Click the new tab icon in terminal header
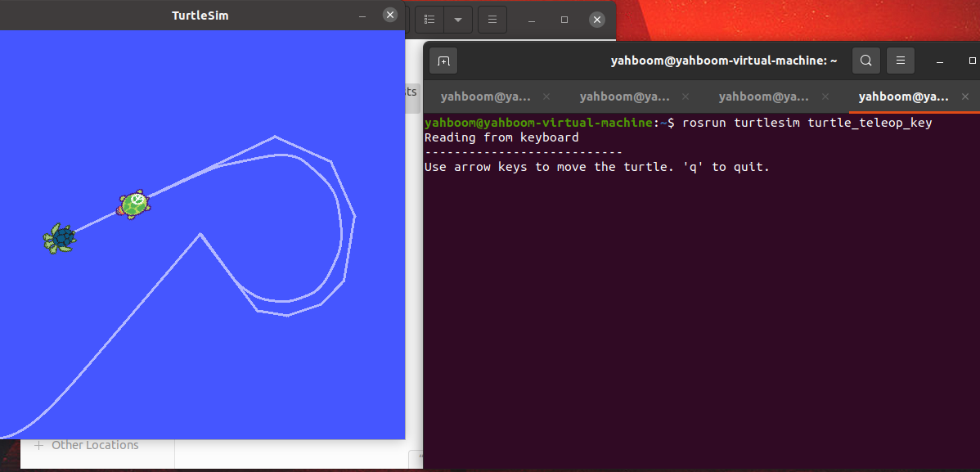The height and width of the screenshot is (472, 980). click(x=443, y=61)
